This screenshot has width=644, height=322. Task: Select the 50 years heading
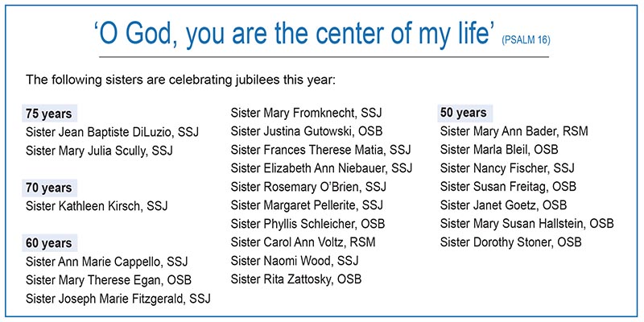coord(464,113)
